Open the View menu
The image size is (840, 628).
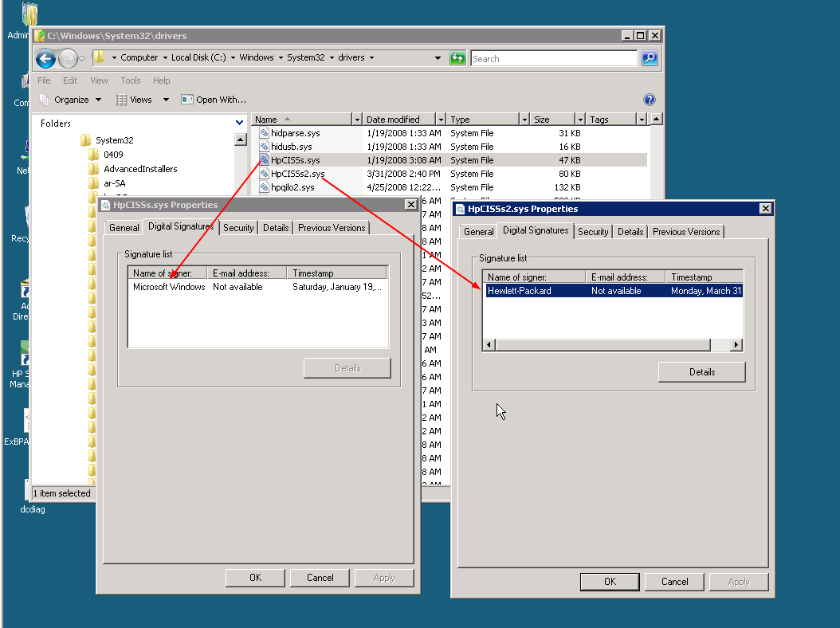[x=99, y=80]
